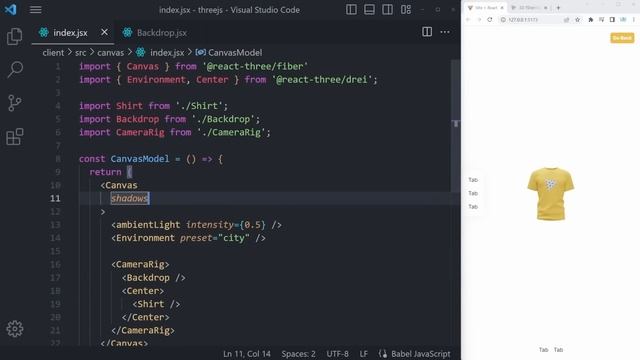
Task: Open the Source Control view
Action: pyautogui.click(x=15, y=103)
